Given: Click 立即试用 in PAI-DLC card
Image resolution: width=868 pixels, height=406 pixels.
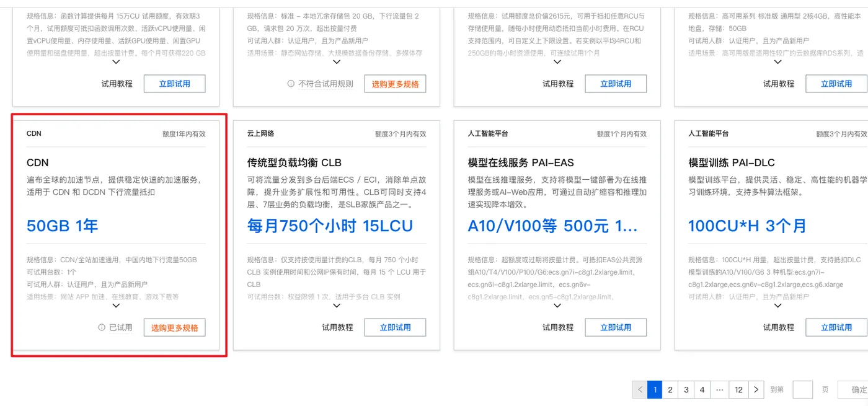Looking at the screenshot, I should 836,327.
